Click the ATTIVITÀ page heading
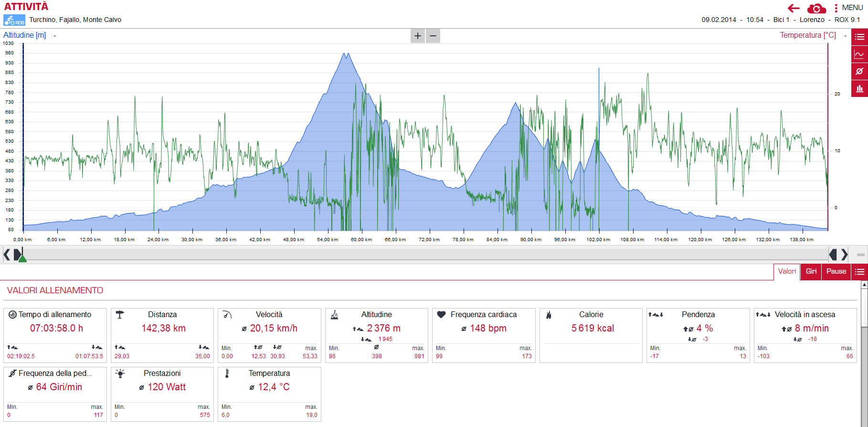 [x=26, y=7]
